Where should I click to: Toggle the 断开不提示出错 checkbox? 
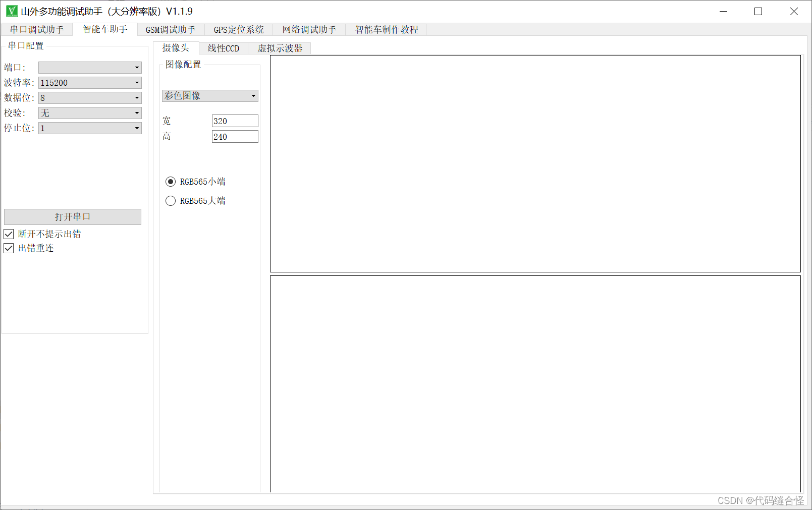point(9,234)
